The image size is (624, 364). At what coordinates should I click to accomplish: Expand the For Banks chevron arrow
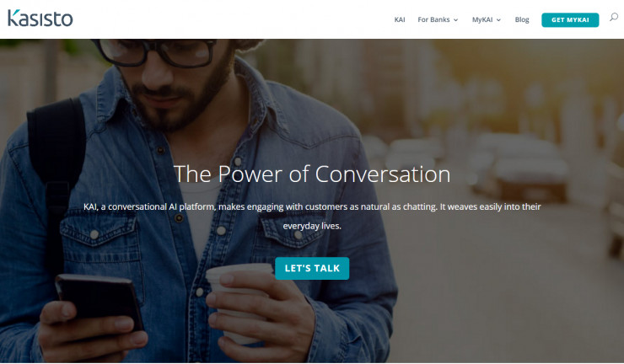(455, 20)
